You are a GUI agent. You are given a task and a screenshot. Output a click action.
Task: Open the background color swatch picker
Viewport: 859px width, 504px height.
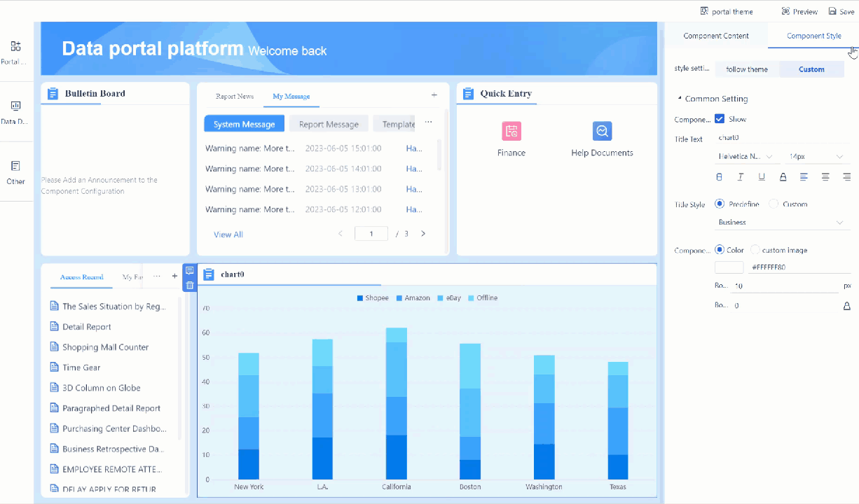[x=729, y=267]
